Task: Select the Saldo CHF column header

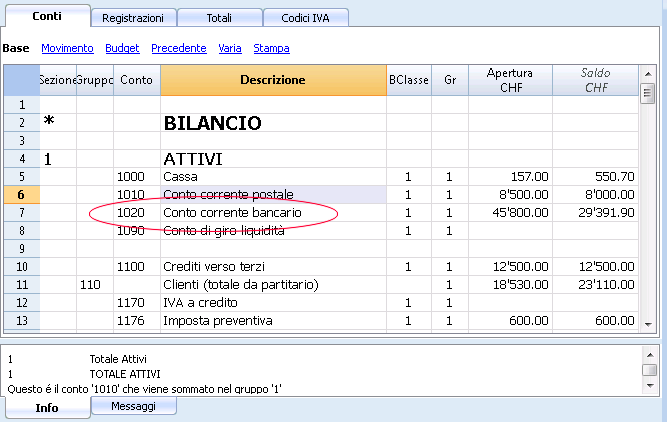Action: pyautogui.click(x=596, y=80)
